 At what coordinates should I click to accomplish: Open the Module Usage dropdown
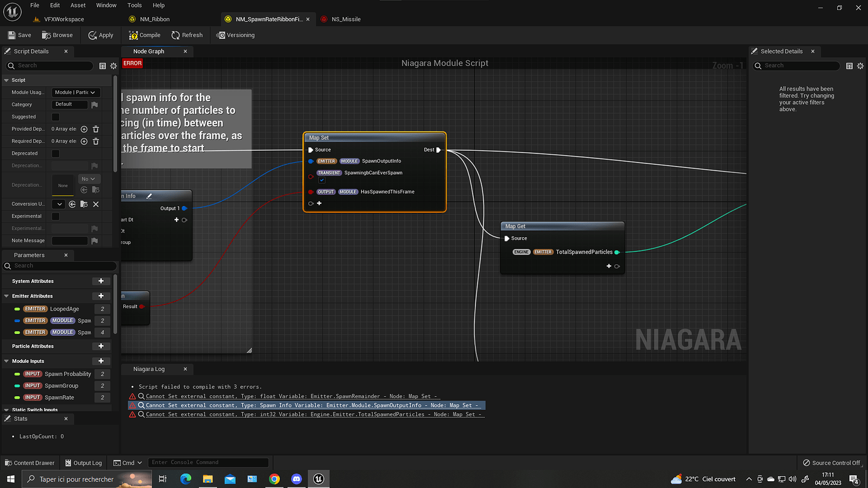[x=76, y=92]
